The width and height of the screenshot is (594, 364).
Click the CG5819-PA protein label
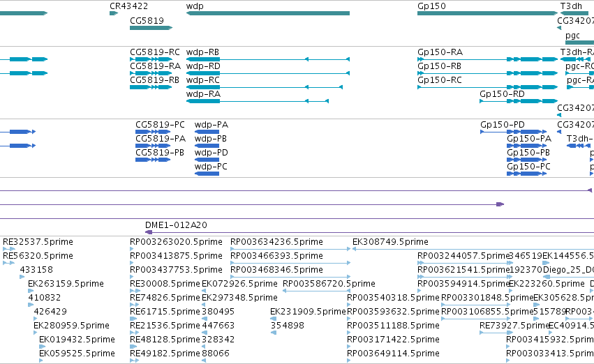[161, 139]
